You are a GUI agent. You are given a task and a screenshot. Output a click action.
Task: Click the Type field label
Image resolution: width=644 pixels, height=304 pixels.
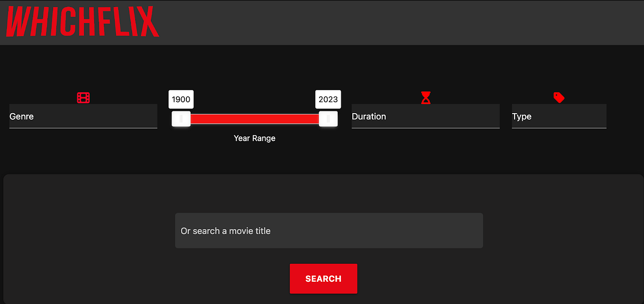coord(522,116)
